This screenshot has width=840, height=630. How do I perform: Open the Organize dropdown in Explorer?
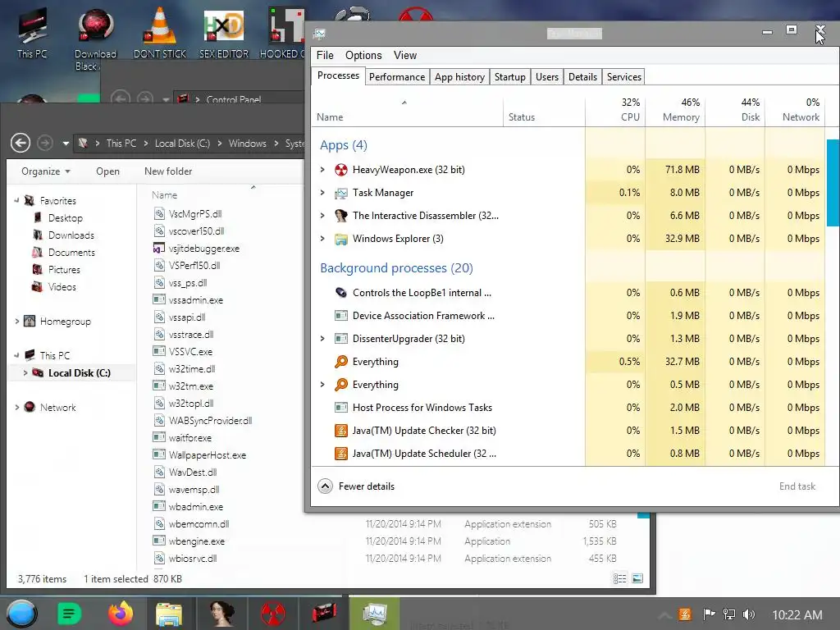(46, 171)
